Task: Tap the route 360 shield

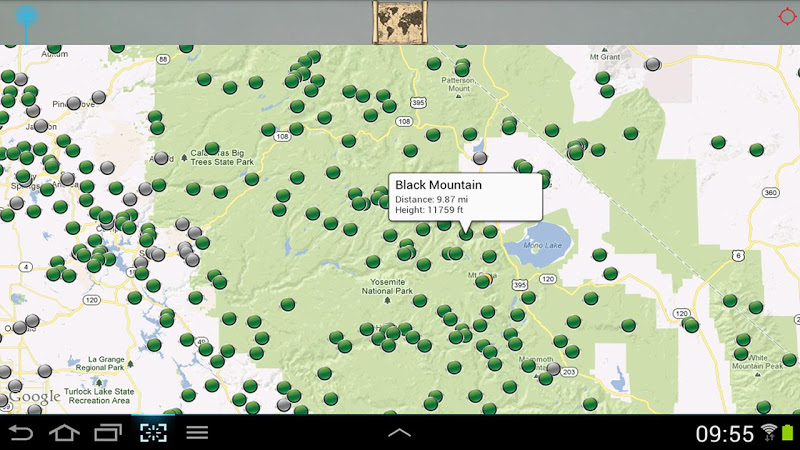Action: coord(770,192)
